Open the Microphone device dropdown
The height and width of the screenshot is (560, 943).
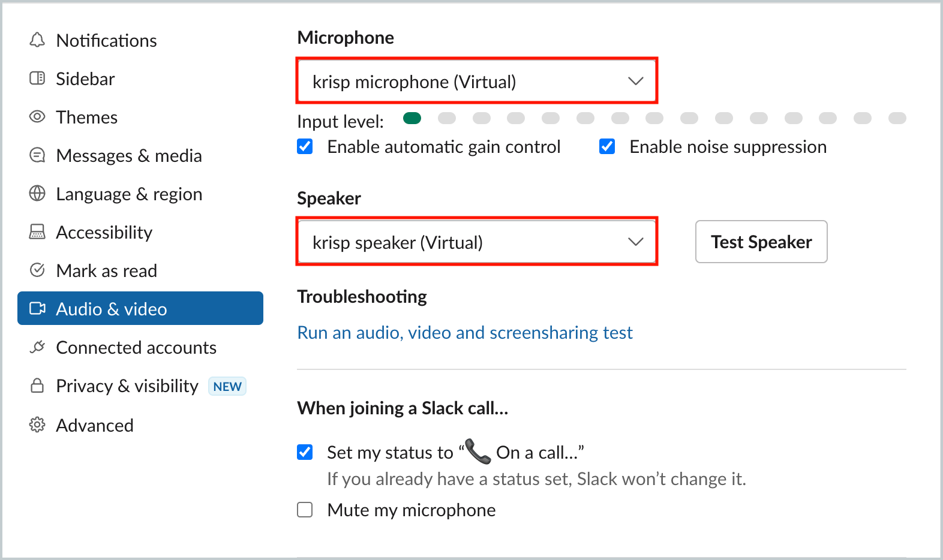(477, 81)
